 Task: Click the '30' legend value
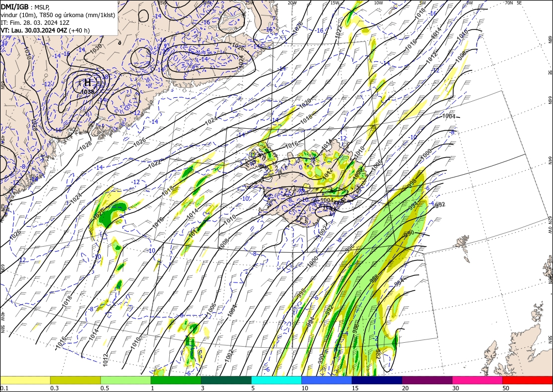(x=456, y=388)
